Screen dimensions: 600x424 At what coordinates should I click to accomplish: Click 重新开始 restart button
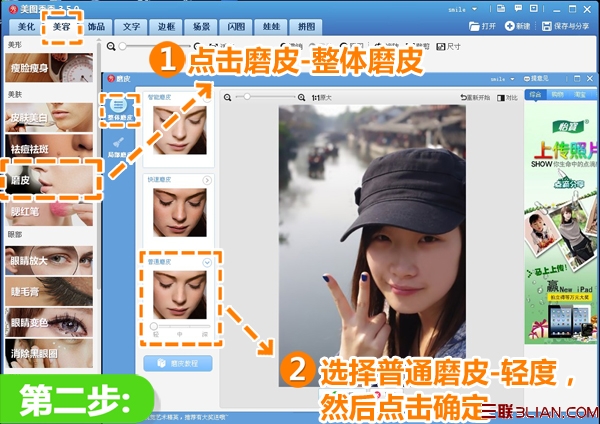475,98
